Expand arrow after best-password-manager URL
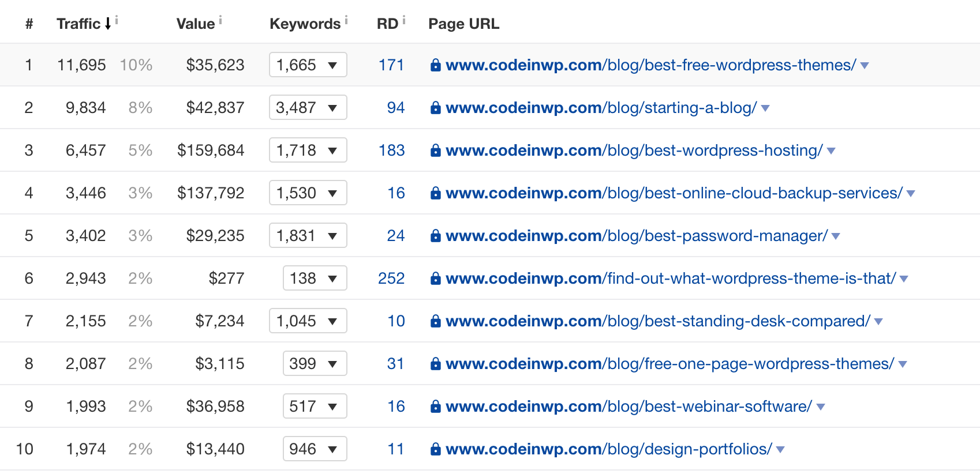This screenshot has height=474, width=980. pyautogui.click(x=836, y=236)
